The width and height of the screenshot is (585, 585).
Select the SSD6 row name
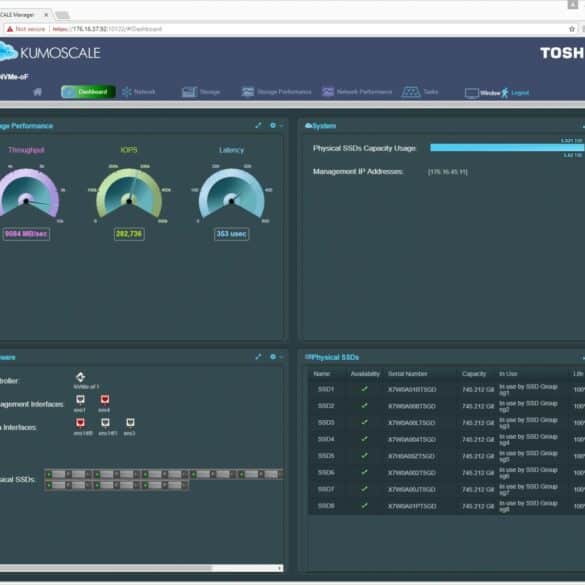326,472
